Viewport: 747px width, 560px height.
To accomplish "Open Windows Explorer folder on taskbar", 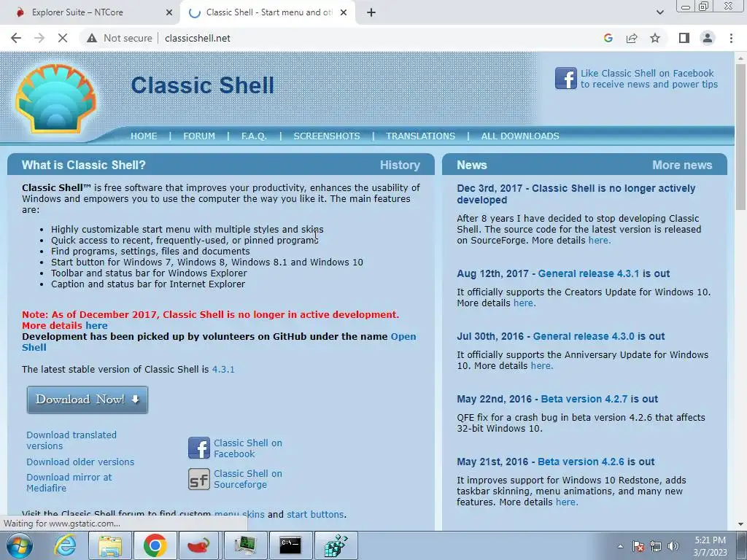I will tap(110, 545).
